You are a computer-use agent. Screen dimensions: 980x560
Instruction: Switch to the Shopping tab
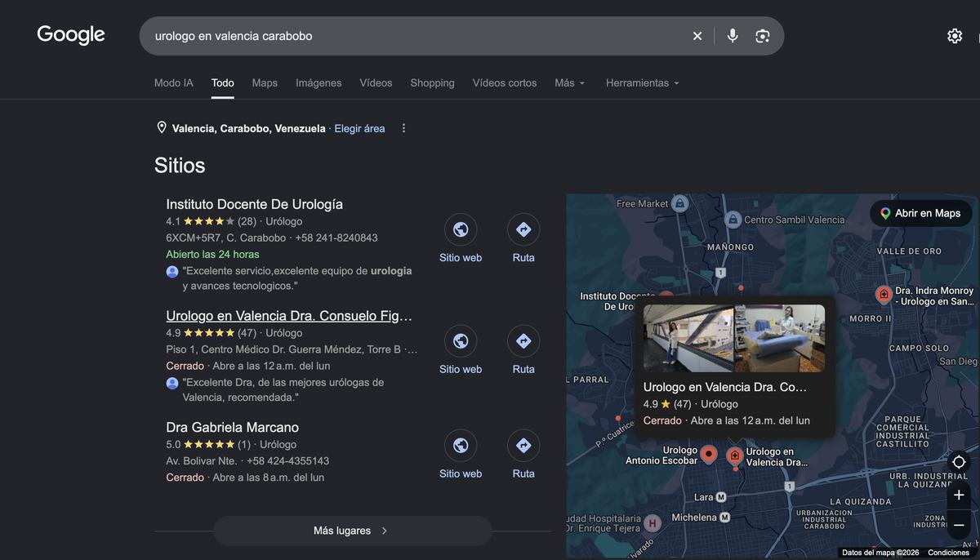tap(432, 82)
